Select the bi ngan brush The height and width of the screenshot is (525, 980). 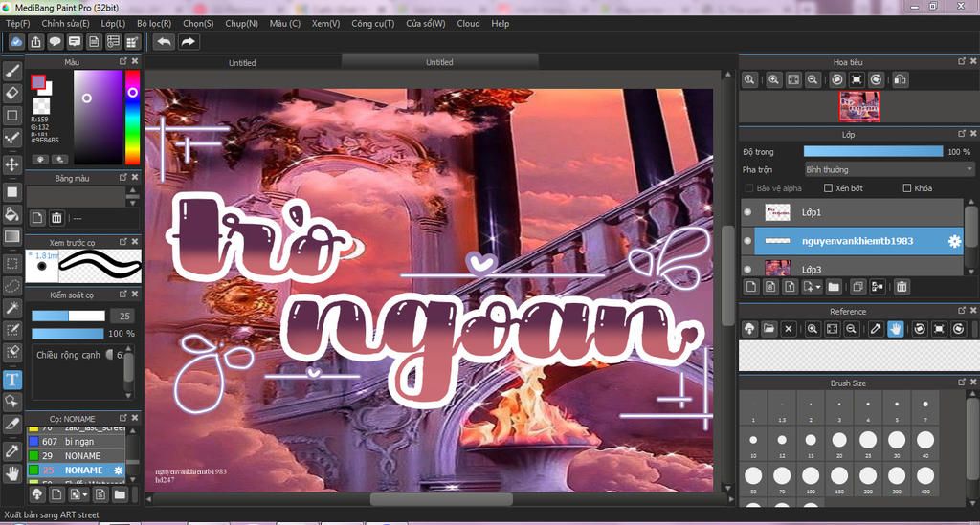click(76, 442)
